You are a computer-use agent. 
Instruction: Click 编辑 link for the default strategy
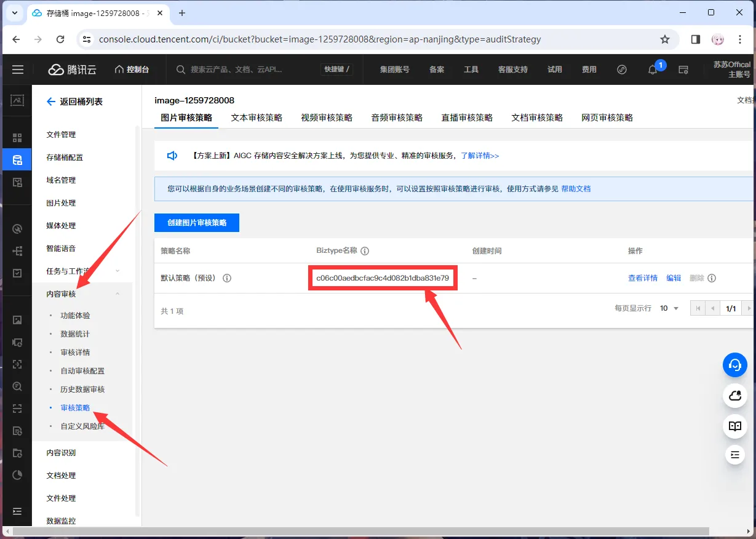(674, 278)
